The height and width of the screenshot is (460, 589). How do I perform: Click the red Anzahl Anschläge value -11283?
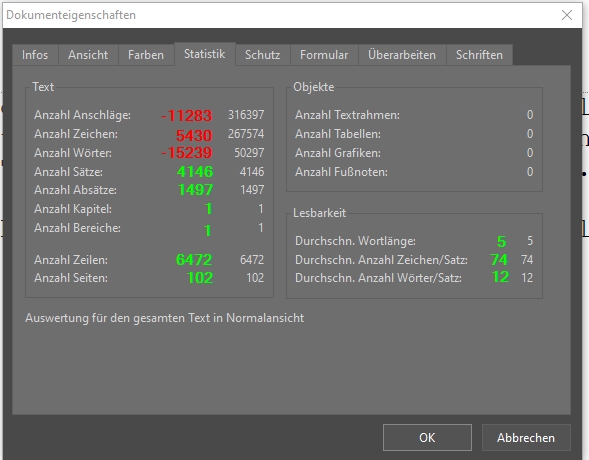point(186,115)
